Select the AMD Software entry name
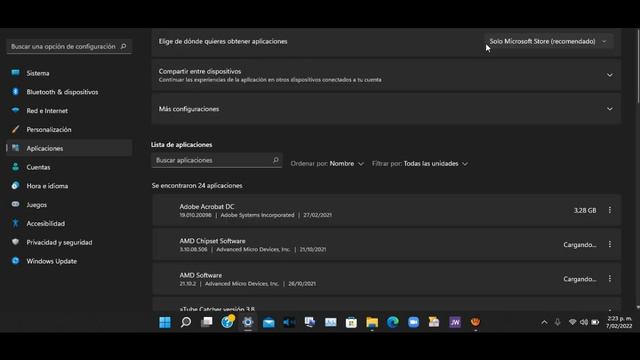 tap(201, 275)
